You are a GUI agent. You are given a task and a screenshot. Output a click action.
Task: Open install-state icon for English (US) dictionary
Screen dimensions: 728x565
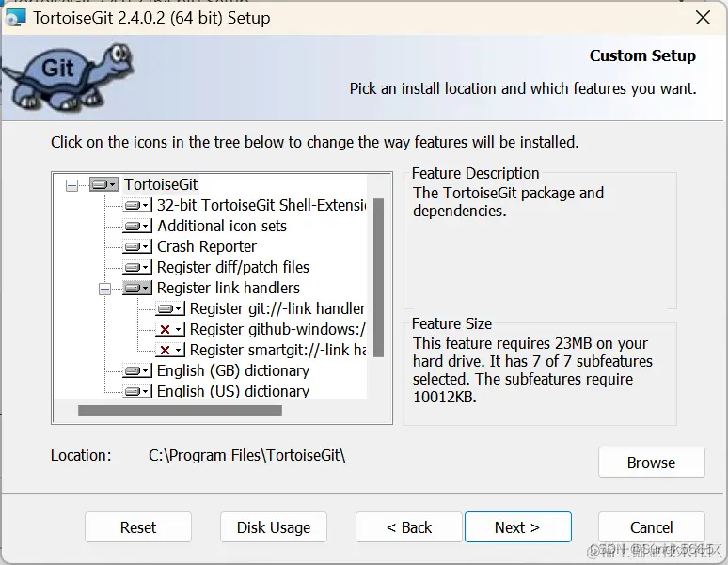(137, 390)
